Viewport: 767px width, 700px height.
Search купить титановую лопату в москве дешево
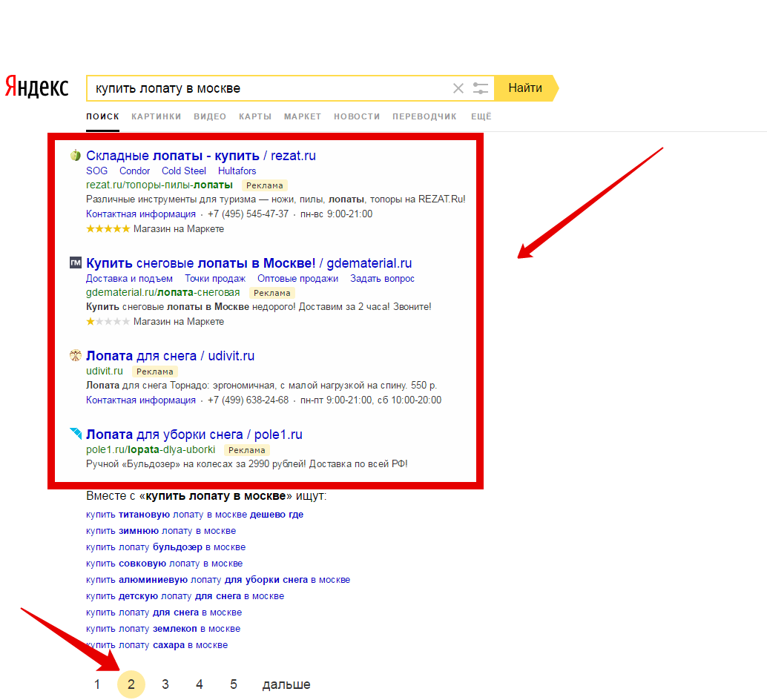click(194, 514)
